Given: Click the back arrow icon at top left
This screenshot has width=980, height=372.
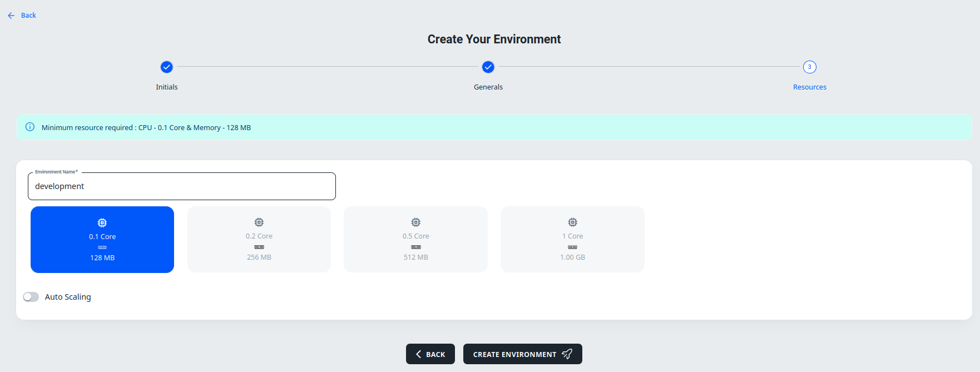Looking at the screenshot, I should (11, 16).
